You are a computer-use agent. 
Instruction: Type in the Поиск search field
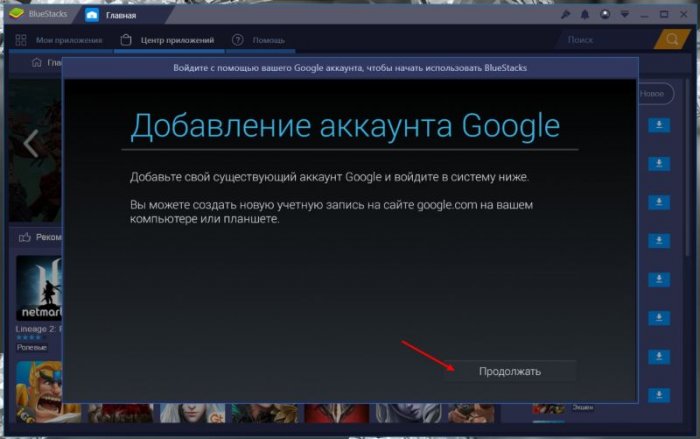pyautogui.click(x=600, y=40)
